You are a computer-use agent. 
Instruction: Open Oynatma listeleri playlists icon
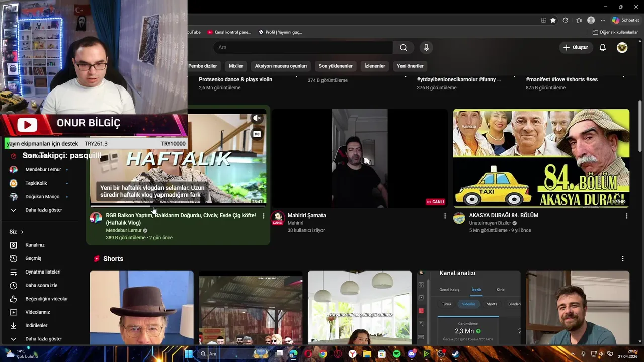pyautogui.click(x=14, y=272)
